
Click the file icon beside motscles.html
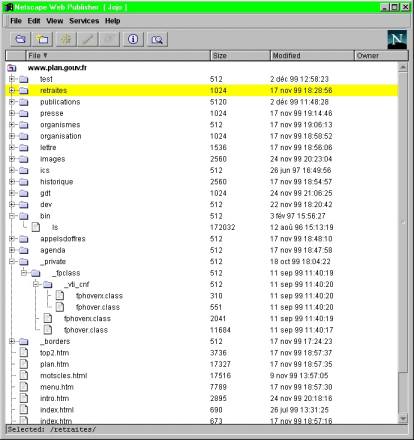coord(24,375)
